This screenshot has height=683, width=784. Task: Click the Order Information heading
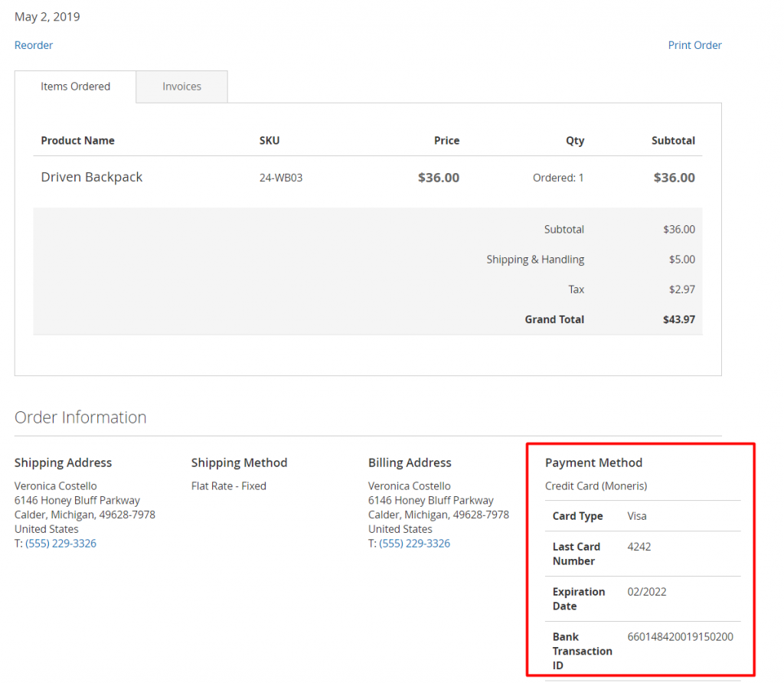click(x=80, y=417)
